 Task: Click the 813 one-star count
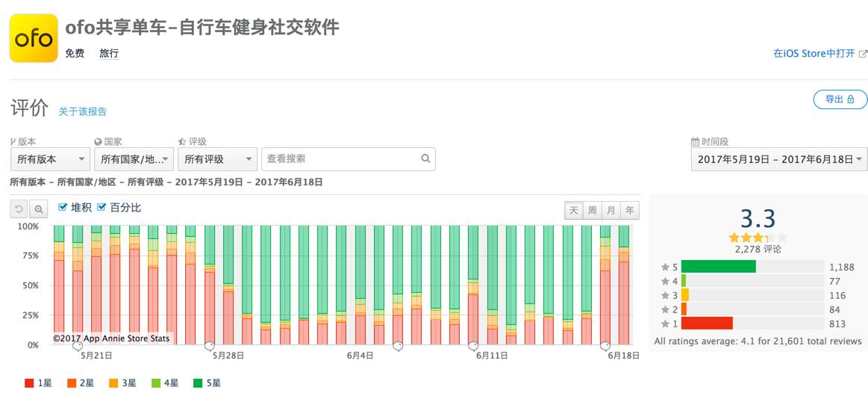point(837,323)
